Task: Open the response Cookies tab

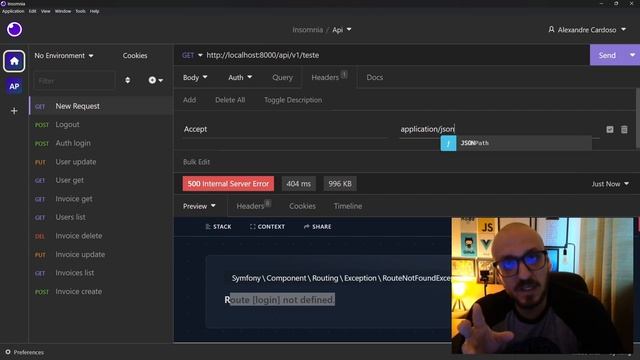Action: [302, 206]
